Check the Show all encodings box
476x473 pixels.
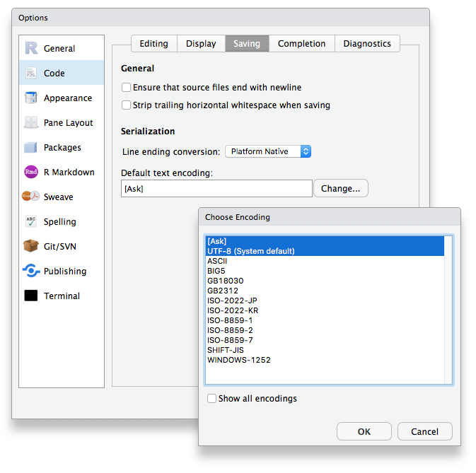[x=211, y=399]
